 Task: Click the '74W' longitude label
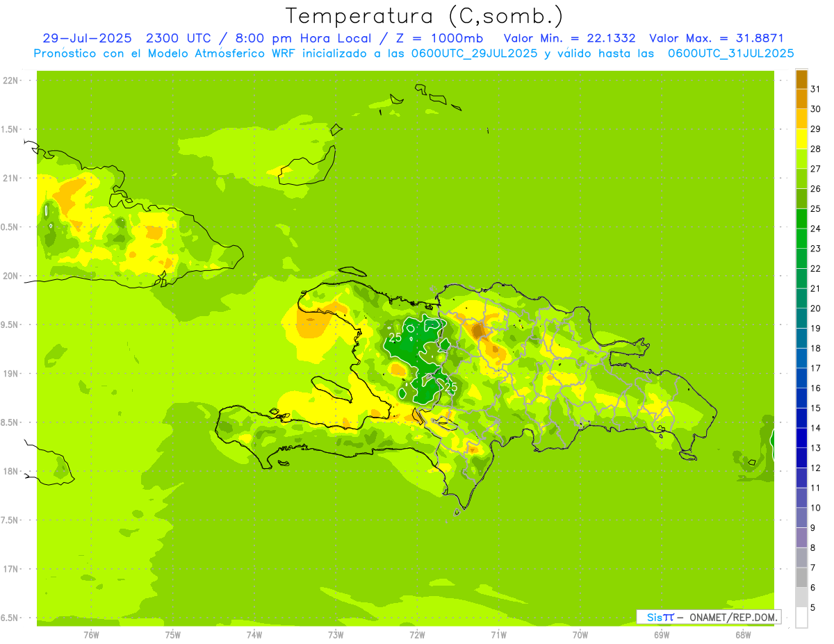coord(254,634)
